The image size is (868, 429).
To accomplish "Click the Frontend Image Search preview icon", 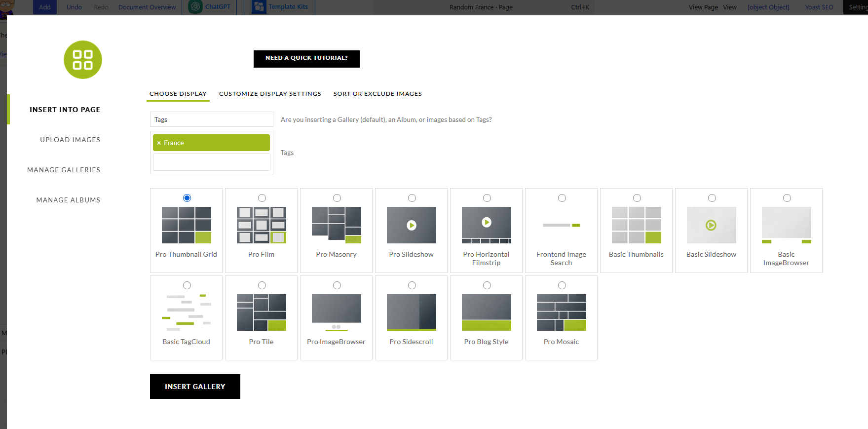I will click(x=562, y=225).
